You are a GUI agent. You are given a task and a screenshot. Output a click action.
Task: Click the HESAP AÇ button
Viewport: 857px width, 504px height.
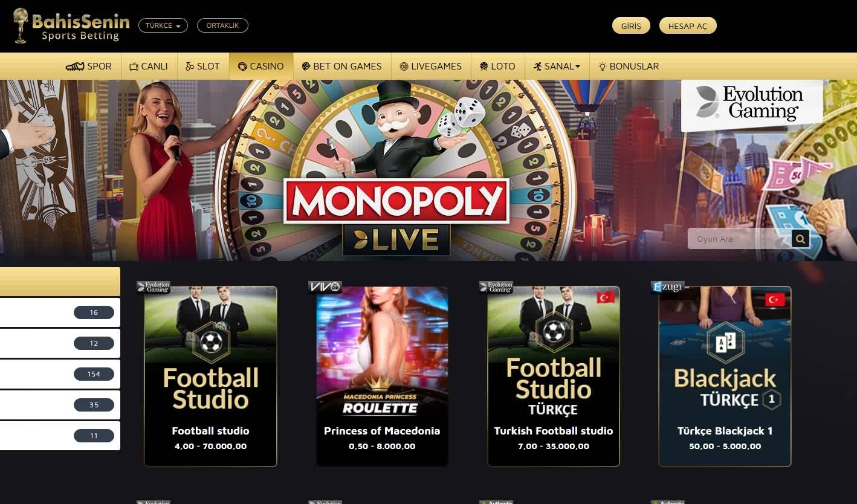pos(688,26)
